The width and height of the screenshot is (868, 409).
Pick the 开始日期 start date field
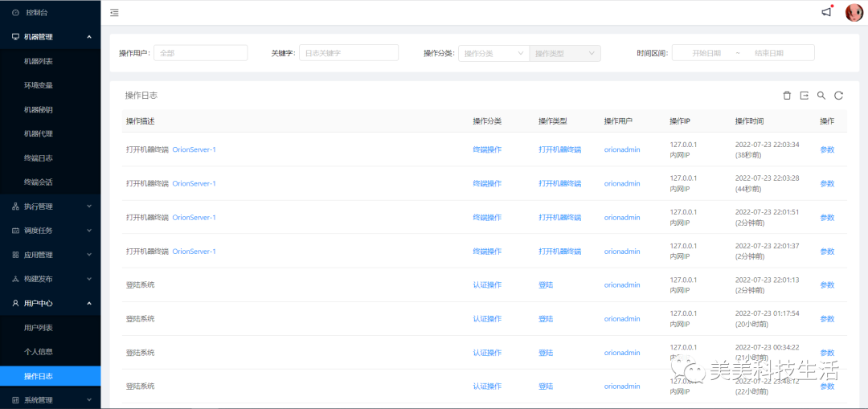pyautogui.click(x=706, y=53)
